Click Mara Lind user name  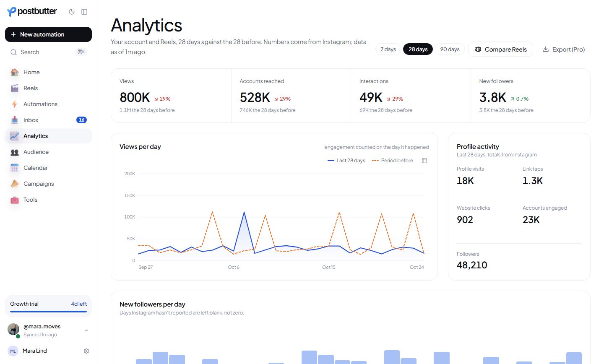click(x=35, y=351)
